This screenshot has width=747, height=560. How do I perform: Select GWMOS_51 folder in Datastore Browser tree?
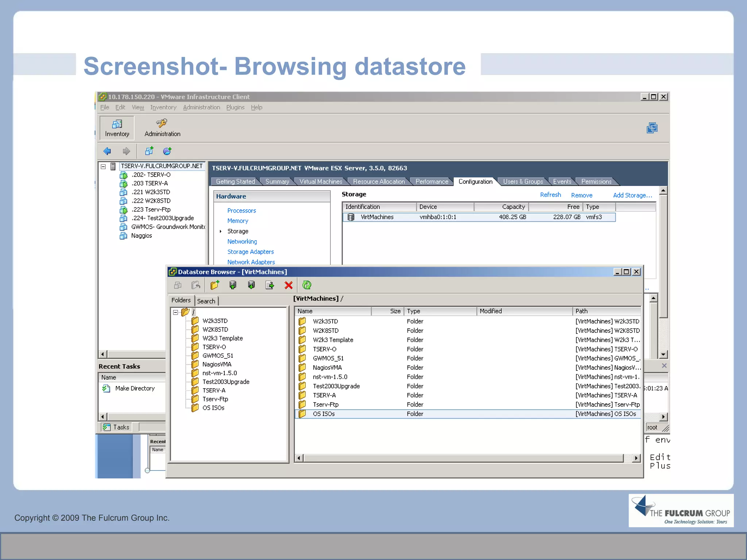tap(218, 355)
